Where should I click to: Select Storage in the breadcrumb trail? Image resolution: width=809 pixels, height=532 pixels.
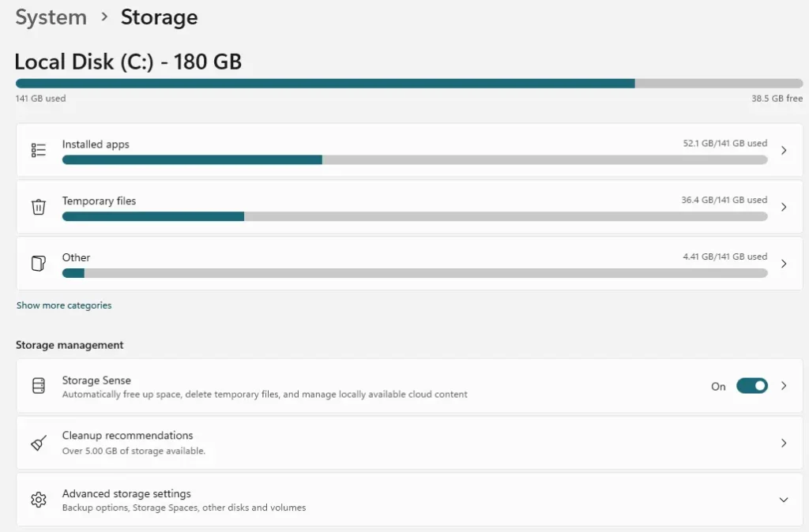[x=158, y=17]
